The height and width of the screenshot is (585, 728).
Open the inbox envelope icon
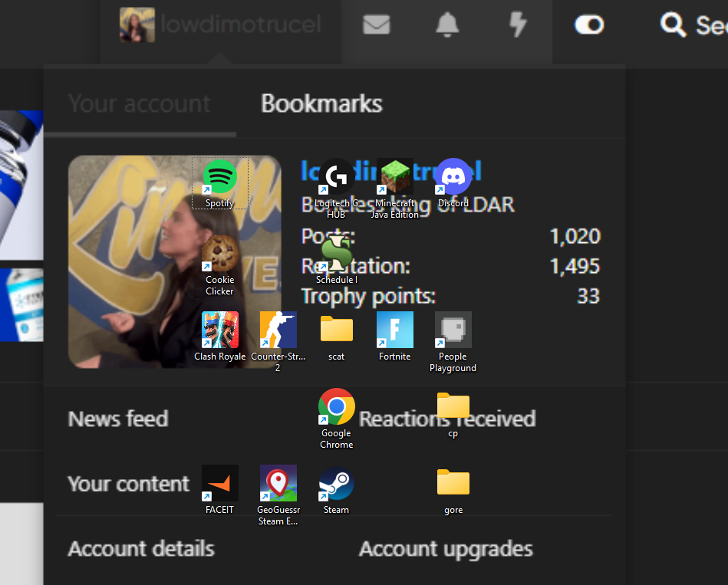pos(377,25)
